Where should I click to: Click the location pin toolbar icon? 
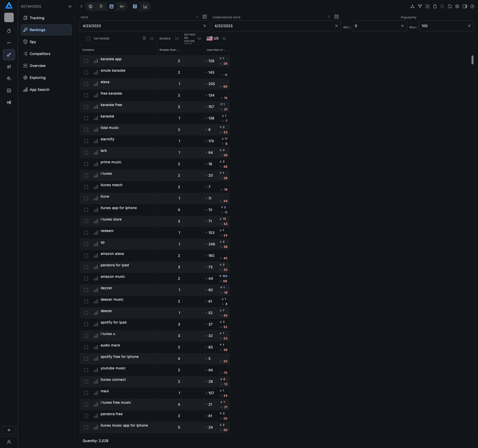[x=101, y=6]
